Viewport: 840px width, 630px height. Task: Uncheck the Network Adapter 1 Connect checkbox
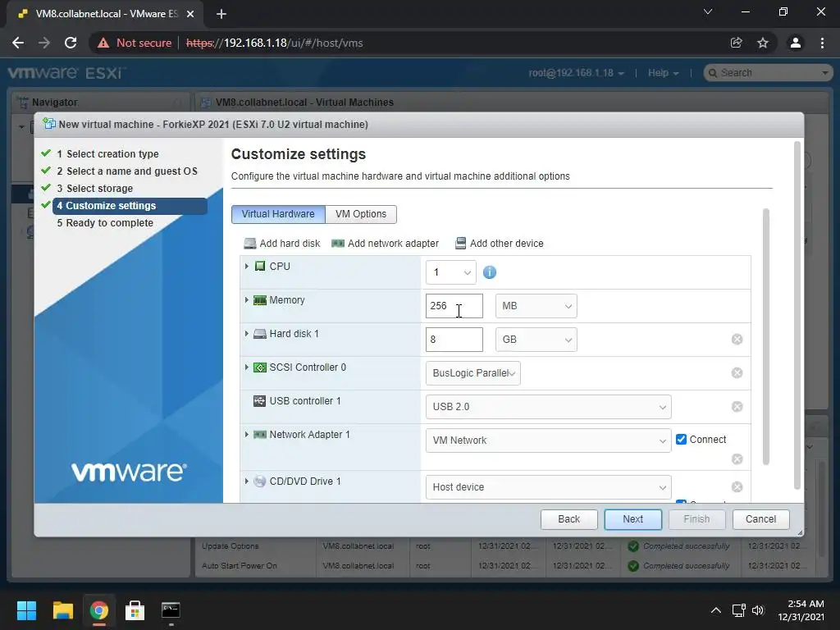[x=681, y=440]
